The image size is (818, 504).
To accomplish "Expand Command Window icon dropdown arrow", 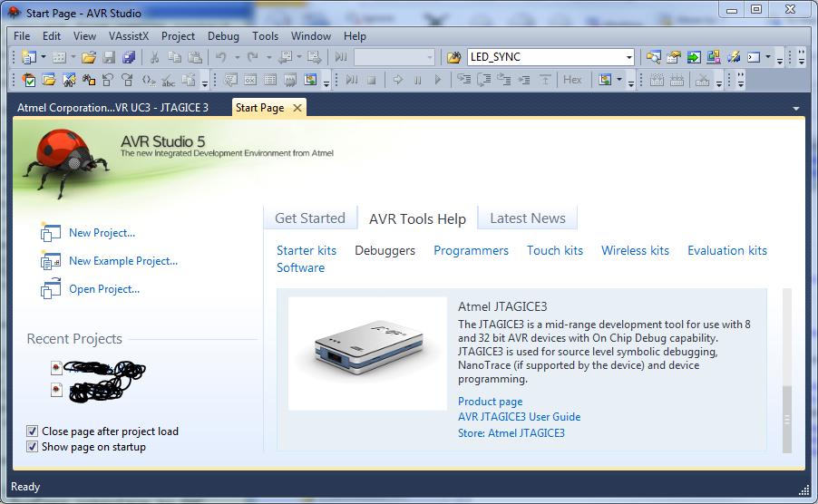I will click(x=768, y=57).
